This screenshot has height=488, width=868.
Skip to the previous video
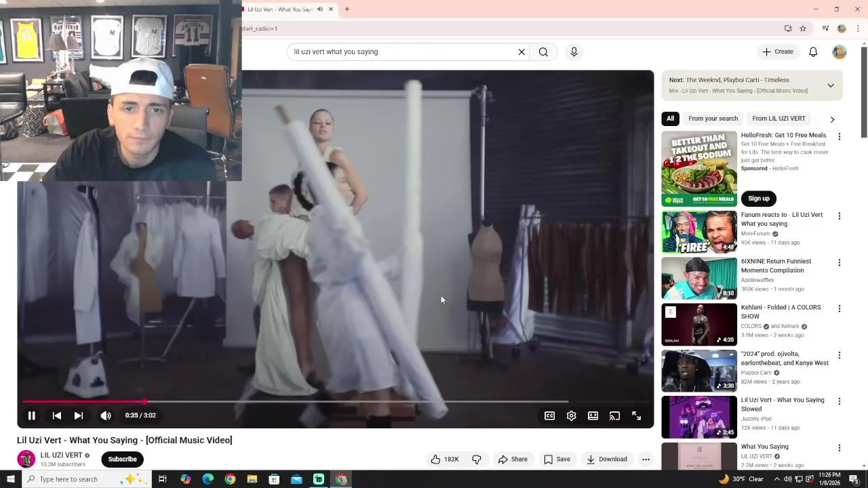pos(57,415)
